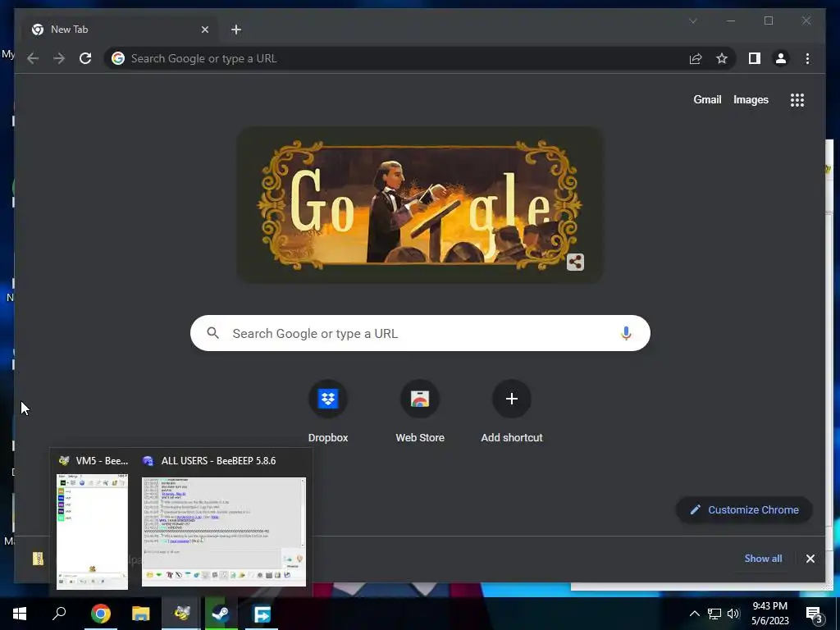This screenshot has width=840, height=630.
Task: Click the Google icon in the address bar
Action: [x=118, y=58]
